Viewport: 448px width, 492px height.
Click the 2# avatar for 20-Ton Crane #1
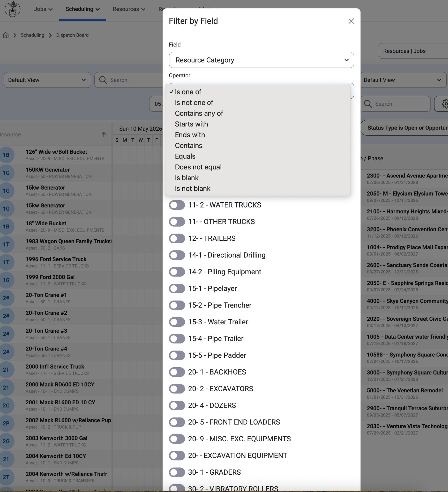6,298
